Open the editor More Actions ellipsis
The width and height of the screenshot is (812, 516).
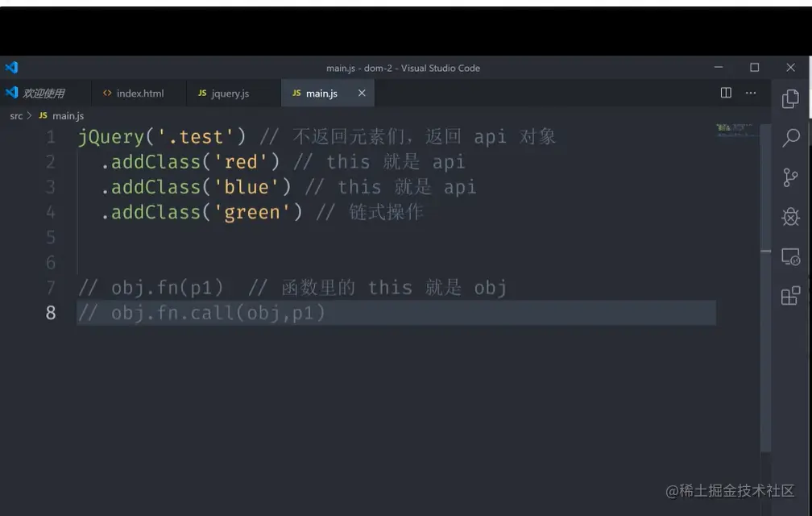751,93
